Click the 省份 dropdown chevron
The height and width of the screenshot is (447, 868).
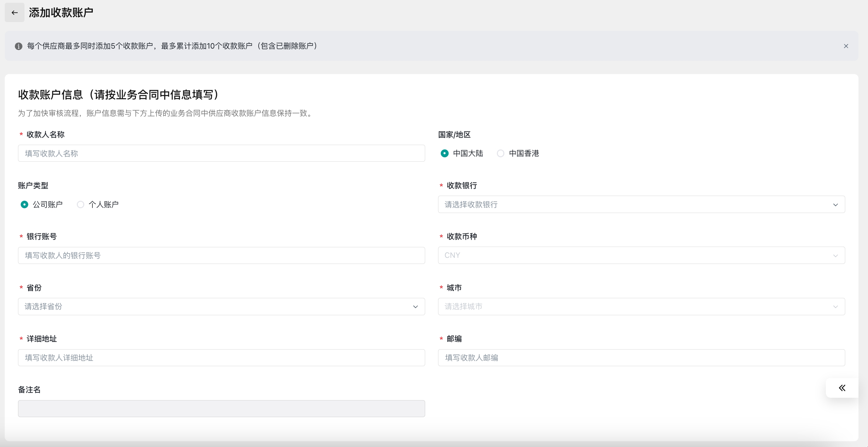tap(415, 307)
